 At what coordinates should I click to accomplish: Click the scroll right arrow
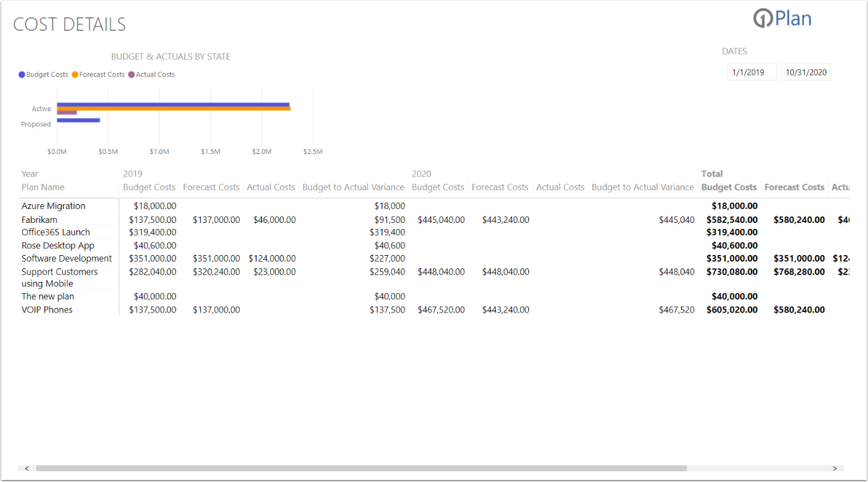pos(835,469)
